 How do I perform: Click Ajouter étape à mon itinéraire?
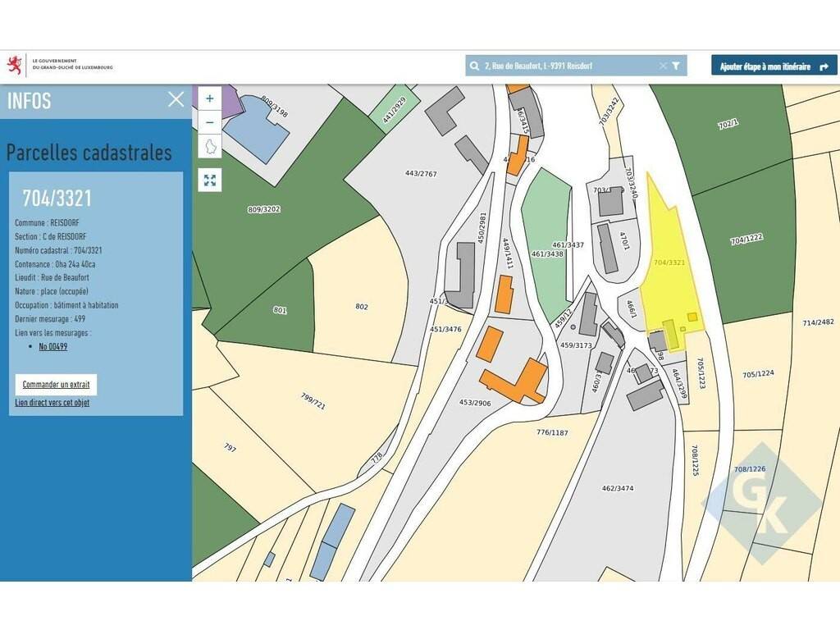click(774, 66)
